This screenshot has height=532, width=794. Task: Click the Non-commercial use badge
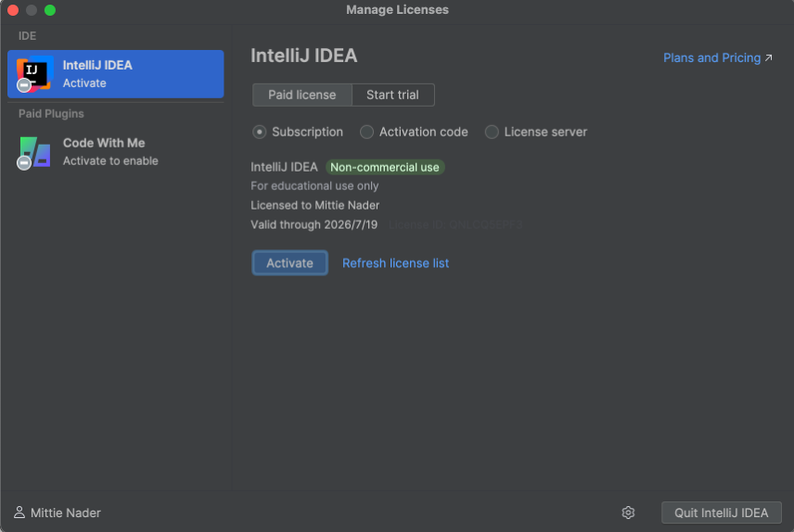[385, 168]
